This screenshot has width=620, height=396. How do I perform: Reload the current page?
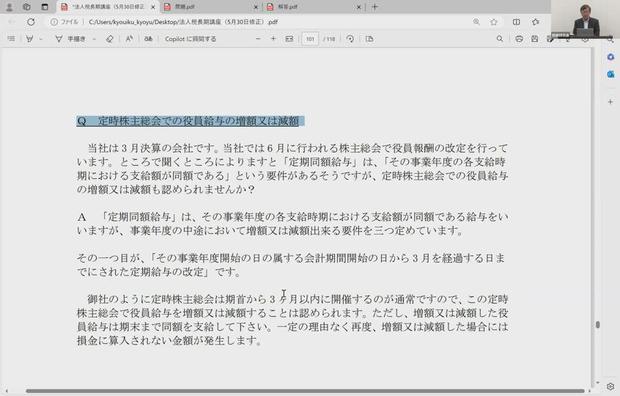31,22
